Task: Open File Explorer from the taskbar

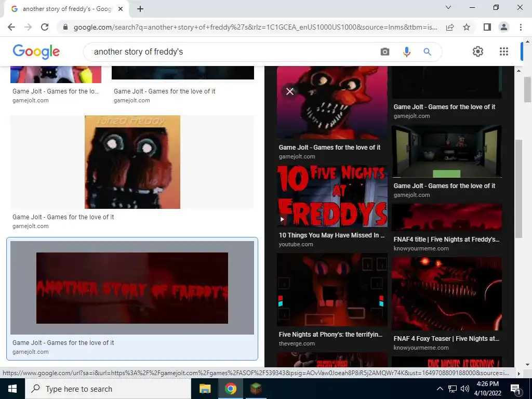Action: (x=205, y=389)
